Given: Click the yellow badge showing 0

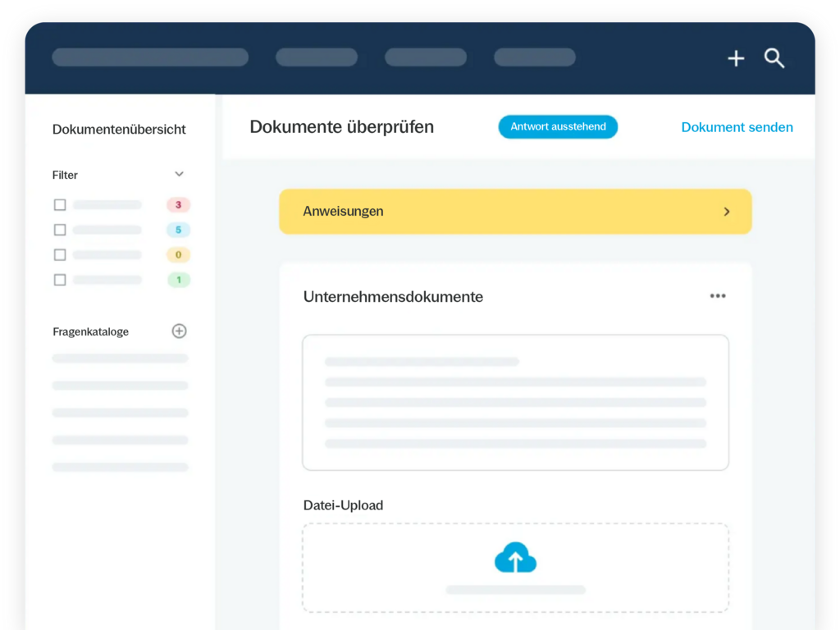Looking at the screenshot, I should (x=178, y=255).
